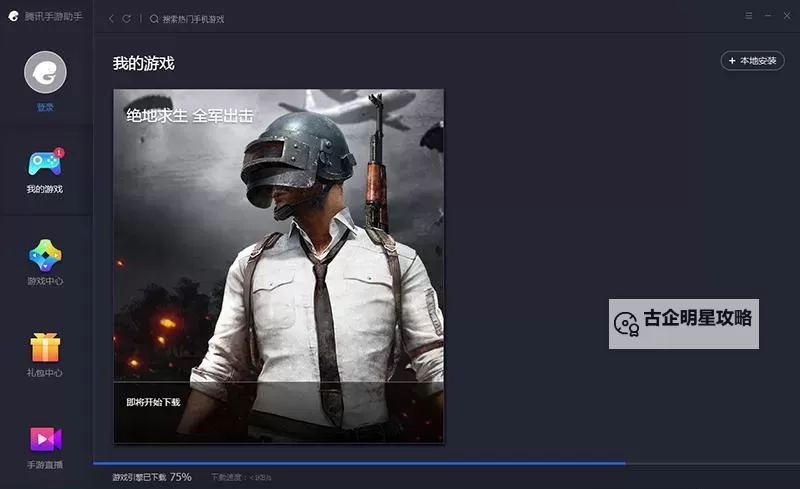Click the 登录 login text link
This screenshot has width=800, height=489.
point(45,107)
